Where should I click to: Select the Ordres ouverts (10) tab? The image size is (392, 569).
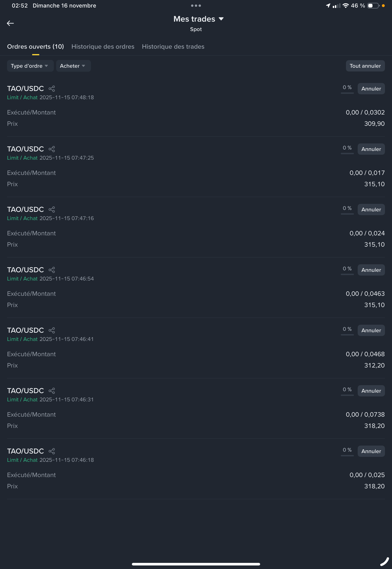36,47
